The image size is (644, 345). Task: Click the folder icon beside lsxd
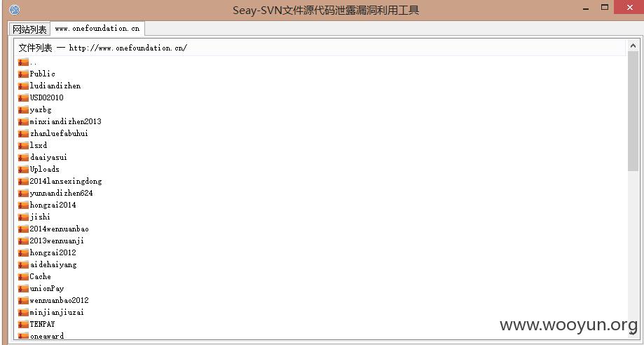tap(23, 146)
